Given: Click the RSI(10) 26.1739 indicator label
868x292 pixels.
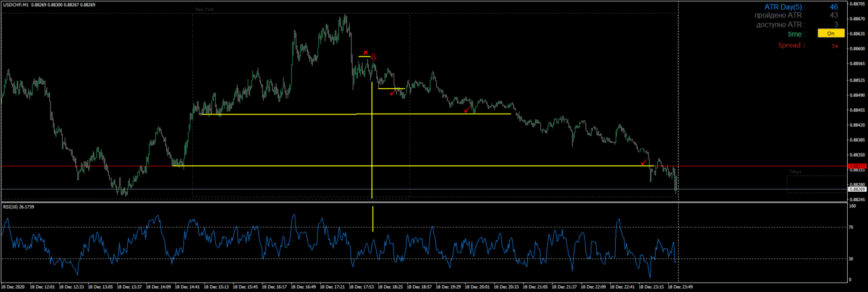Looking at the screenshot, I should pyautogui.click(x=18, y=207).
